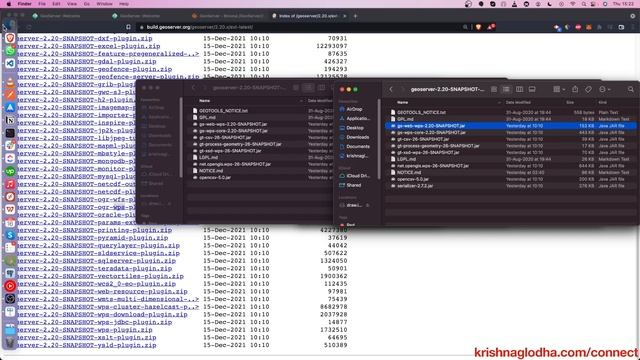Open the Action ellipsis menu in Finder toolbar
This screenshot has width=640, height=360.
point(604,89)
